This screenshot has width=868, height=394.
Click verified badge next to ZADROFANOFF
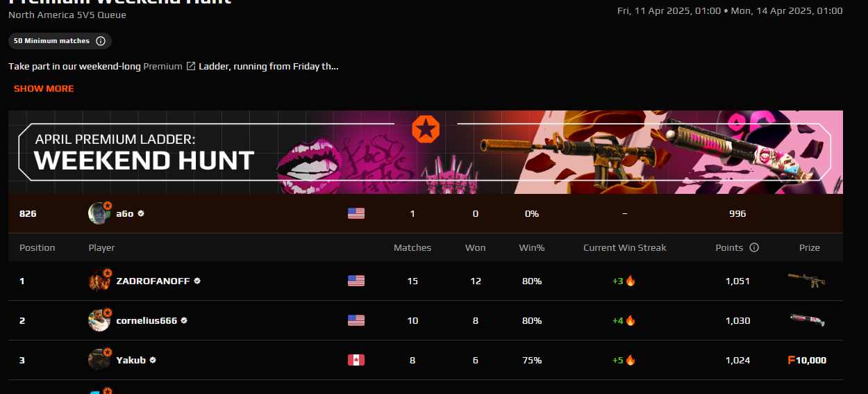(197, 281)
